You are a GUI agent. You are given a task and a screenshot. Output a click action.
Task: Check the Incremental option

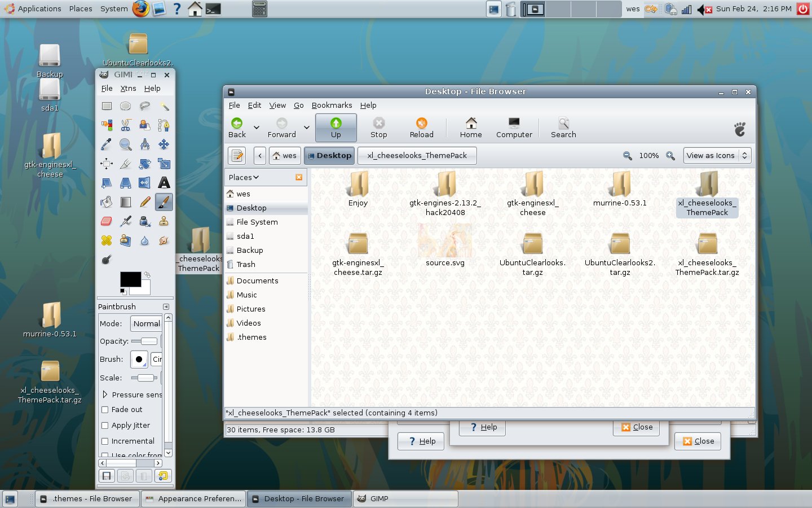pyautogui.click(x=105, y=441)
